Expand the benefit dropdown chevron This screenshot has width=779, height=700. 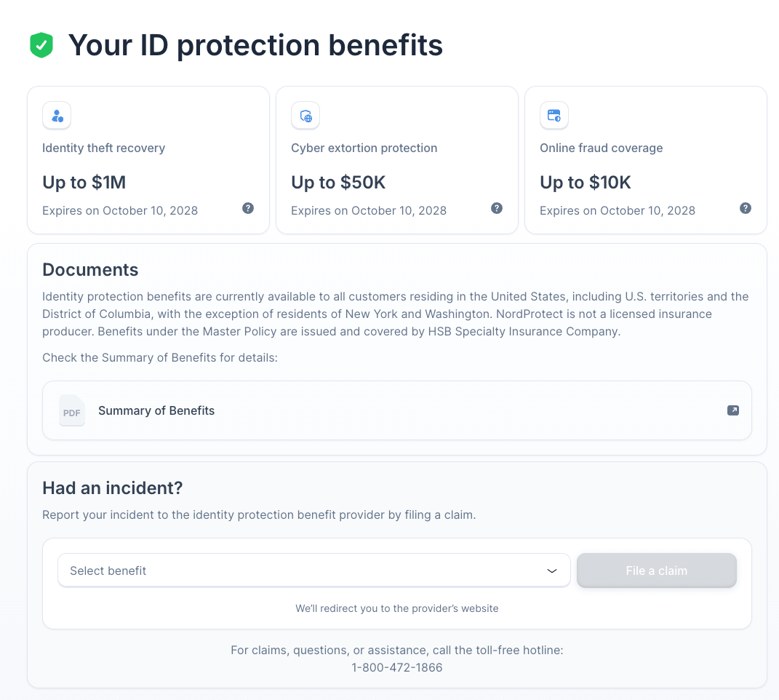click(x=552, y=571)
